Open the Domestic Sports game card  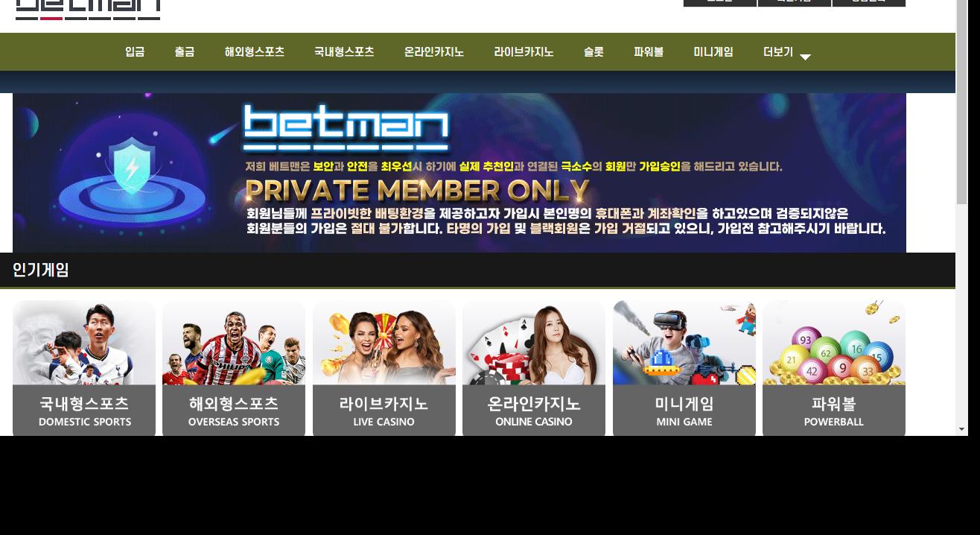coord(84,368)
